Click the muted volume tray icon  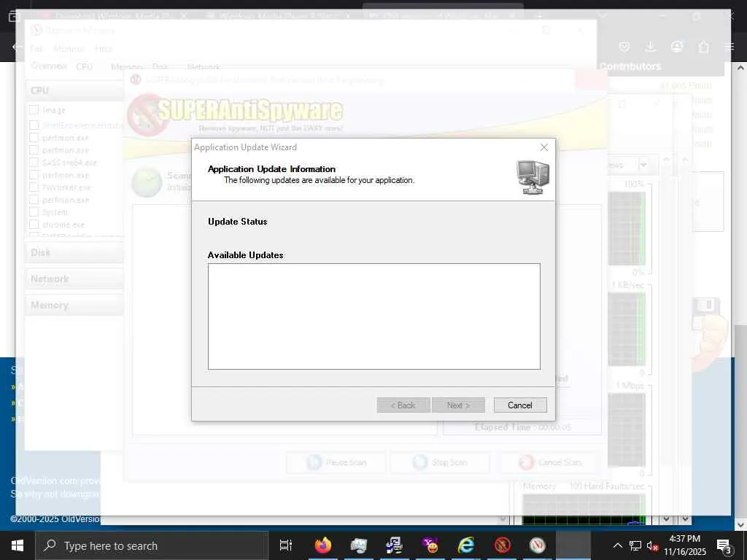[x=652, y=545]
